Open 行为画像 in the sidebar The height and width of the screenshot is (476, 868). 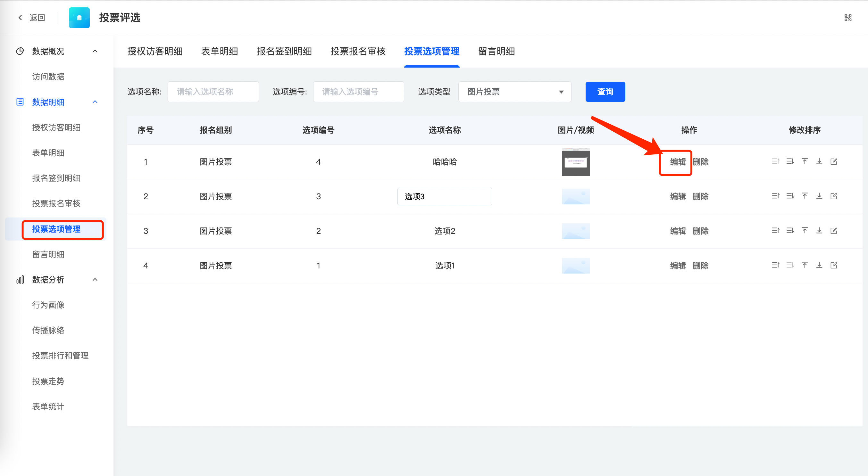tap(48, 305)
